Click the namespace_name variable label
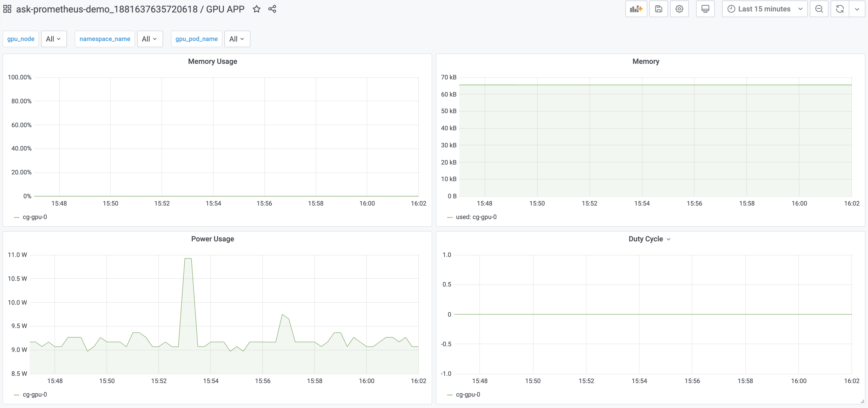Screen dimensions: 868x408 pos(105,39)
